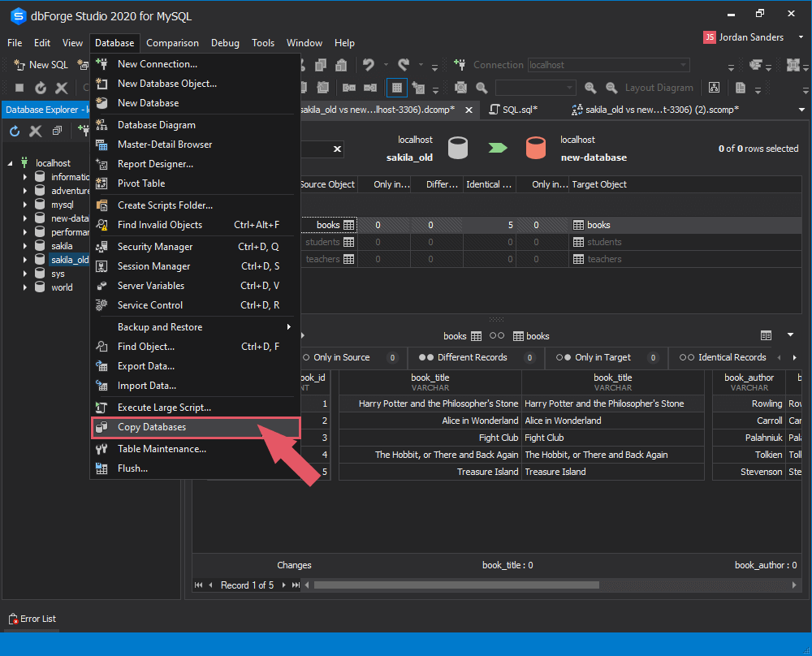Click the Error List icon at the bottom
812x656 pixels.
click(x=11, y=618)
